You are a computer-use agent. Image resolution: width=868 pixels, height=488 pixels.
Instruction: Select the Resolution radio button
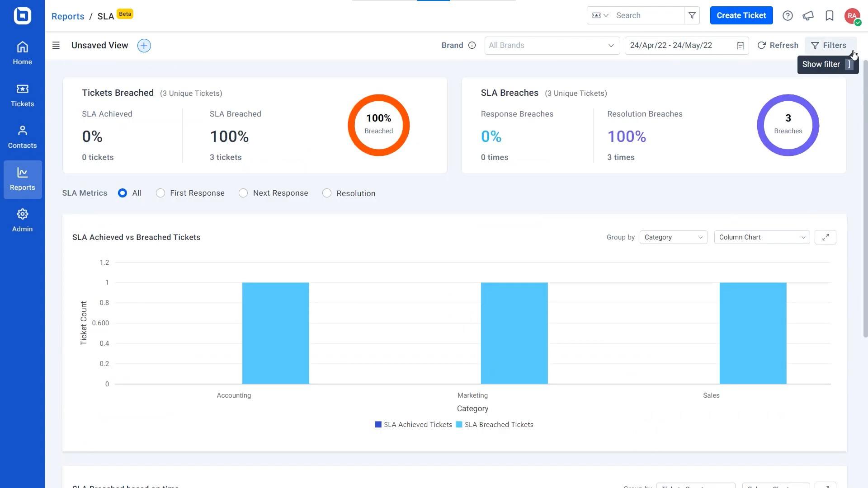(327, 193)
